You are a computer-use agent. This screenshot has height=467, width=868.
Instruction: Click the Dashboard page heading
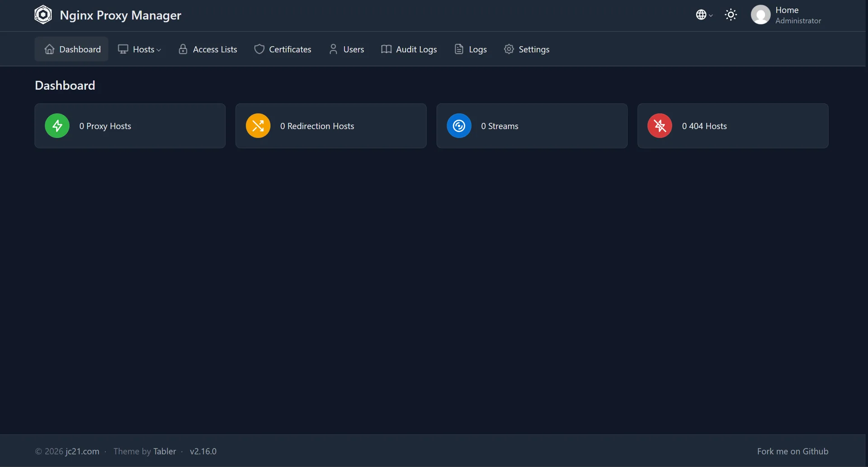coord(65,85)
